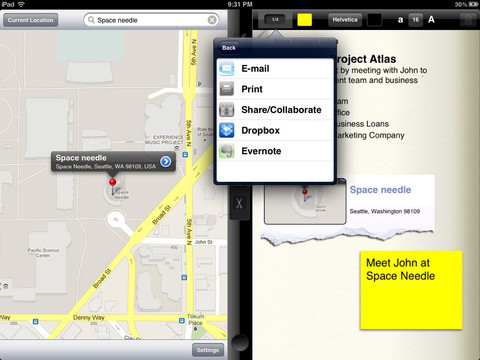Image resolution: width=480 pixels, height=360 pixels.
Task: Open the Share/Collaborate option
Action: click(275, 110)
